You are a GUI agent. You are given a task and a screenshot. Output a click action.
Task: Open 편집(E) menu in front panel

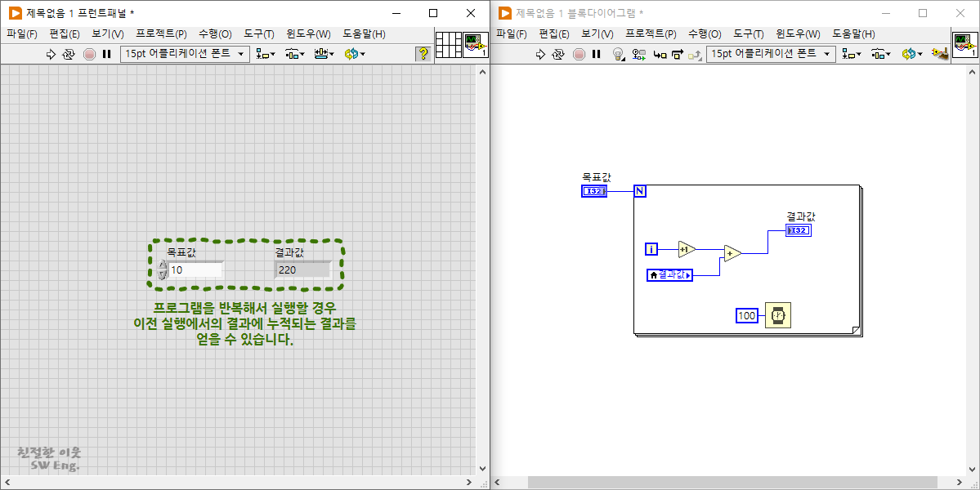(x=65, y=33)
